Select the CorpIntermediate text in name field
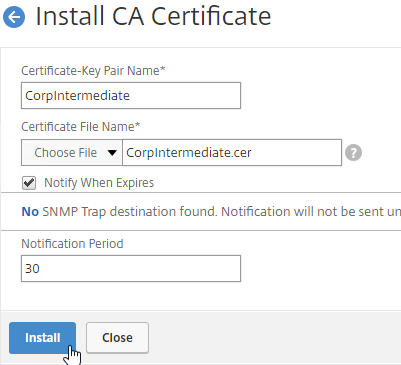This screenshot has height=365, width=401. tap(77, 96)
